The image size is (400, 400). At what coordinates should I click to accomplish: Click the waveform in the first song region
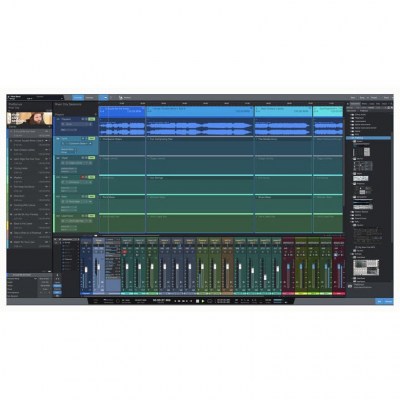coord(122,129)
